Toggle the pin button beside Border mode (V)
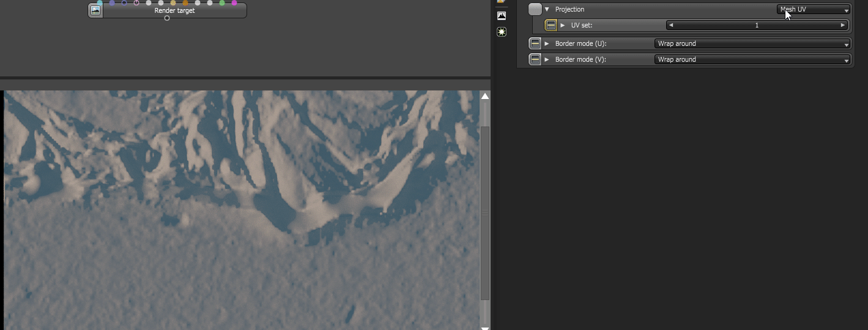 (535, 59)
